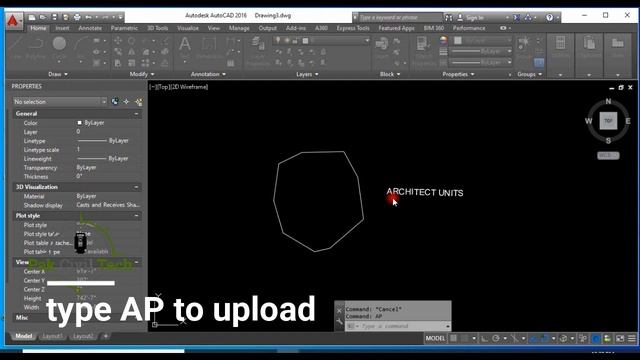Click the New drawing quick access icon
The height and width of the screenshot is (360, 640).
pos(32,17)
